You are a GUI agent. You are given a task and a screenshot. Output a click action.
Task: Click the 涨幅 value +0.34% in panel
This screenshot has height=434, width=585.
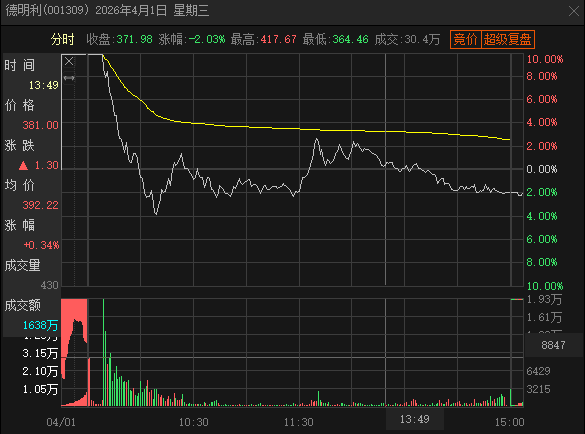tap(41, 245)
